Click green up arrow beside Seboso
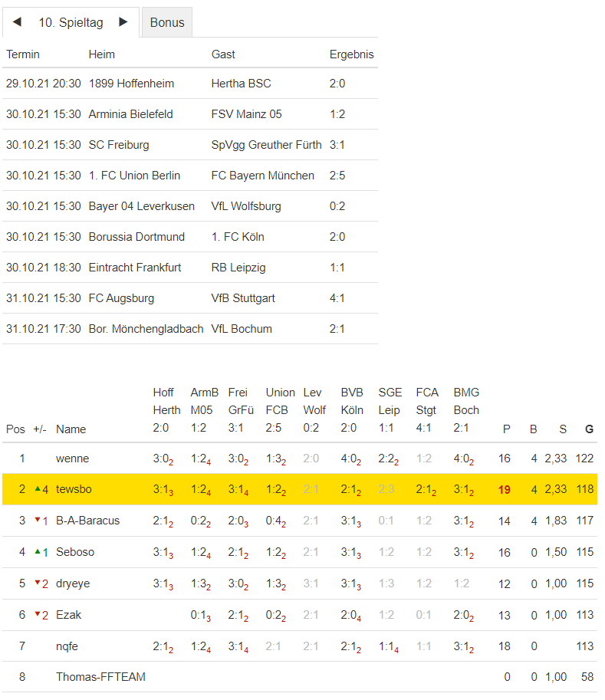This screenshot has height=700, width=605. coord(38,551)
